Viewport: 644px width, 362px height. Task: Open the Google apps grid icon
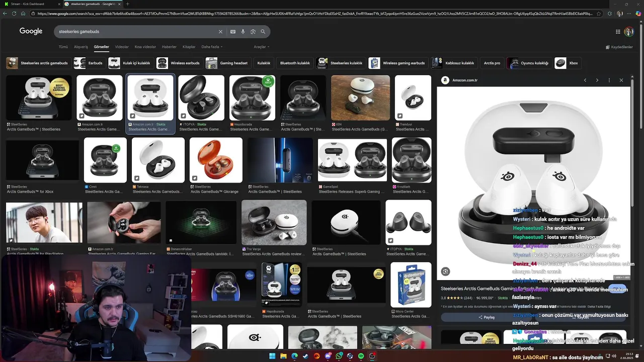618,32
